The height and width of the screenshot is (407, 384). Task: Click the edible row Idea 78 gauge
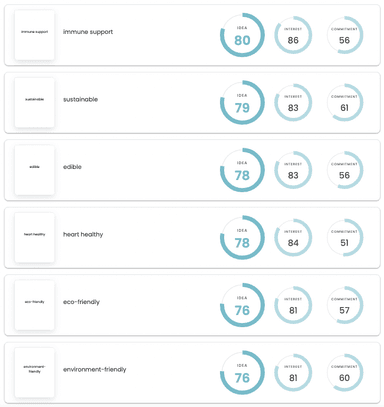(242, 170)
